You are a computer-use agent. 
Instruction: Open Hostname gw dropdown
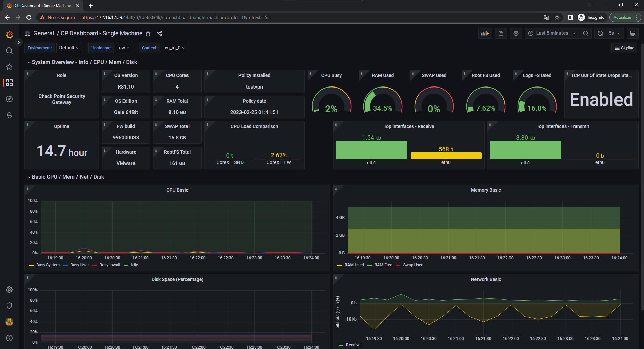[x=124, y=48]
